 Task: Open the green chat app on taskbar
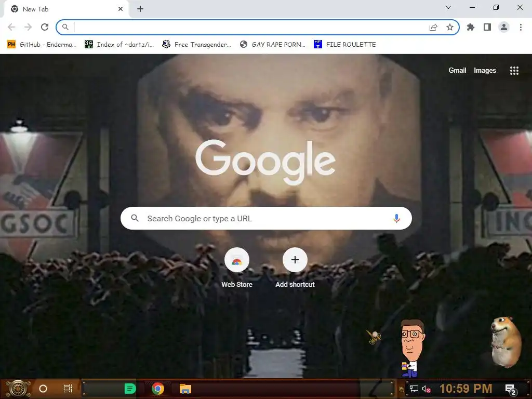[x=130, y=389]
